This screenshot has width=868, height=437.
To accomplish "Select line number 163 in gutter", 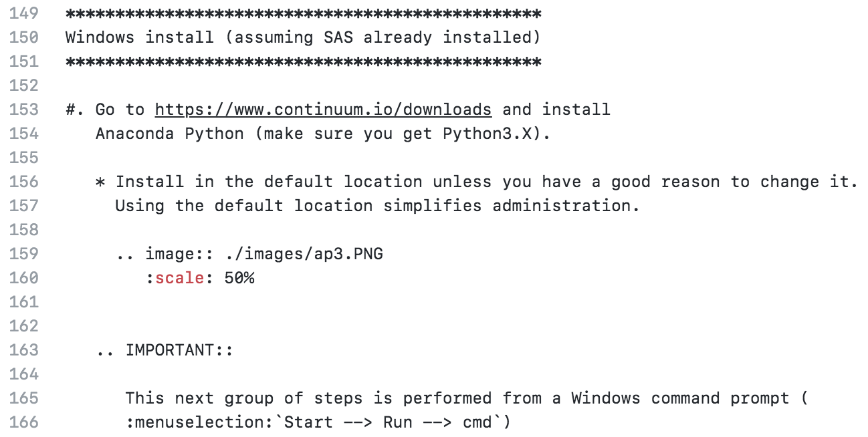I will 24,350.
